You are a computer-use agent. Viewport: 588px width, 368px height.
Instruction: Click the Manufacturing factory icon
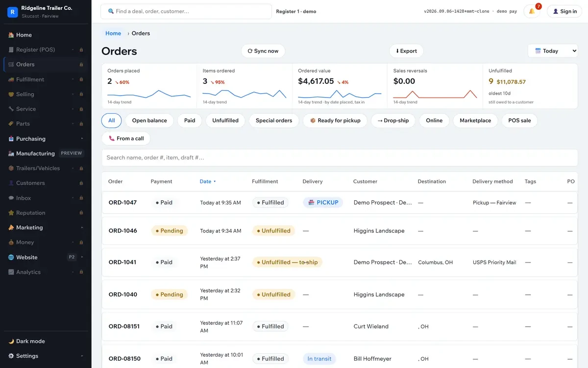11,154
